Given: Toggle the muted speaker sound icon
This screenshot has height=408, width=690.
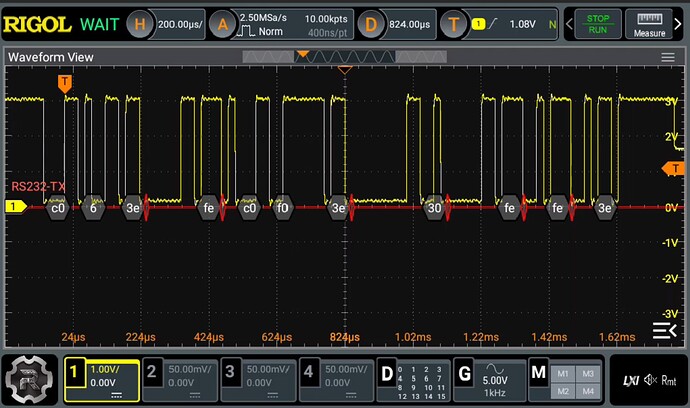Looking at the screenshot, I should tap(650, 380).
